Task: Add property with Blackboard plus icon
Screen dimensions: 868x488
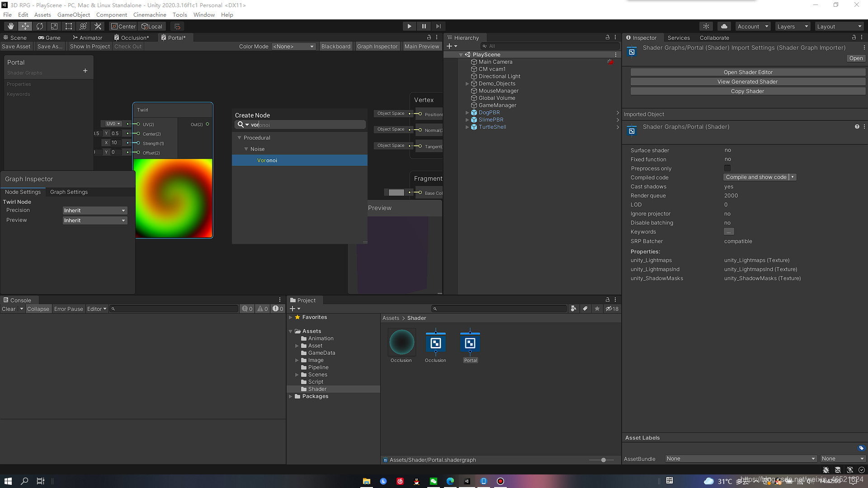Action: pyautogui.click(x=85, y=71)
